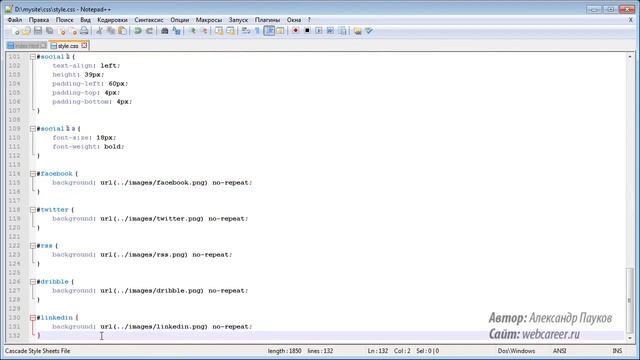Click the plugin icon after Save Macro
640x360 pixels.
pyautogui.click(x=358, y=31)
